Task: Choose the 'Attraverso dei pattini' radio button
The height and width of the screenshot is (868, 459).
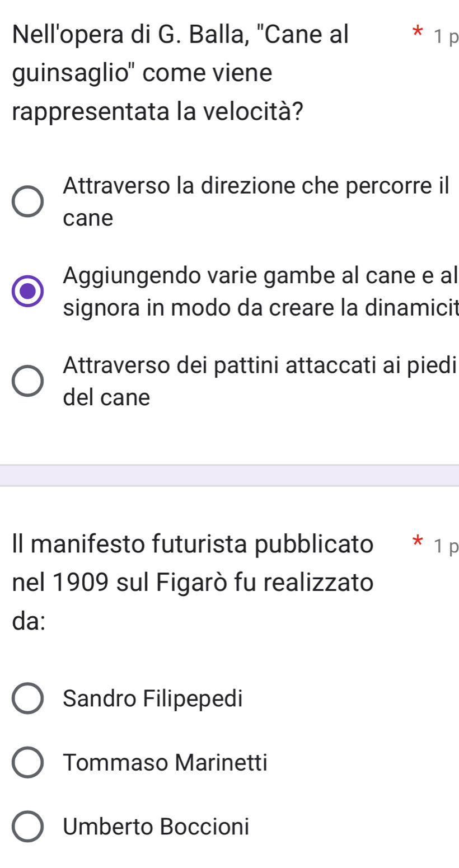Action: coord(28,382)
